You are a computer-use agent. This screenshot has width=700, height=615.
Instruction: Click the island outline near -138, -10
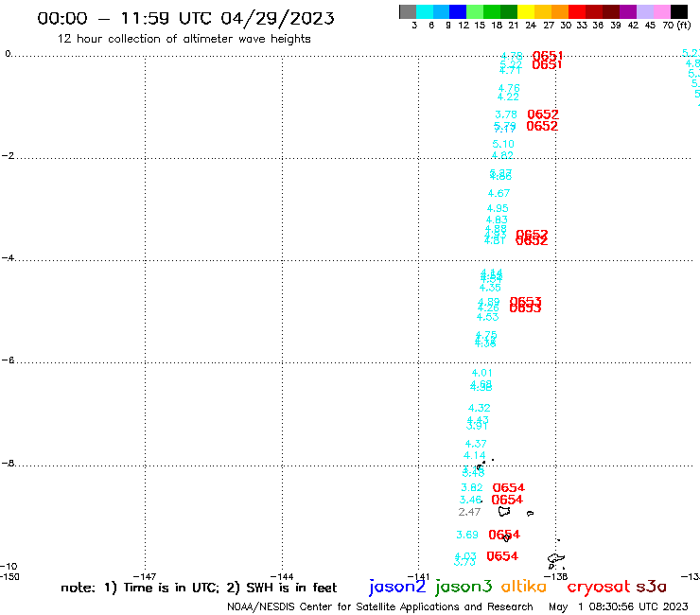pyautogui.click(x=556, y=558)
